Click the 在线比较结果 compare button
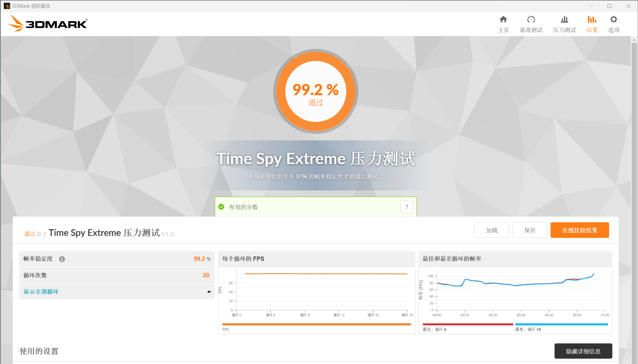The height and width of the screenshot is (364, 638). [x=579, y=230]
